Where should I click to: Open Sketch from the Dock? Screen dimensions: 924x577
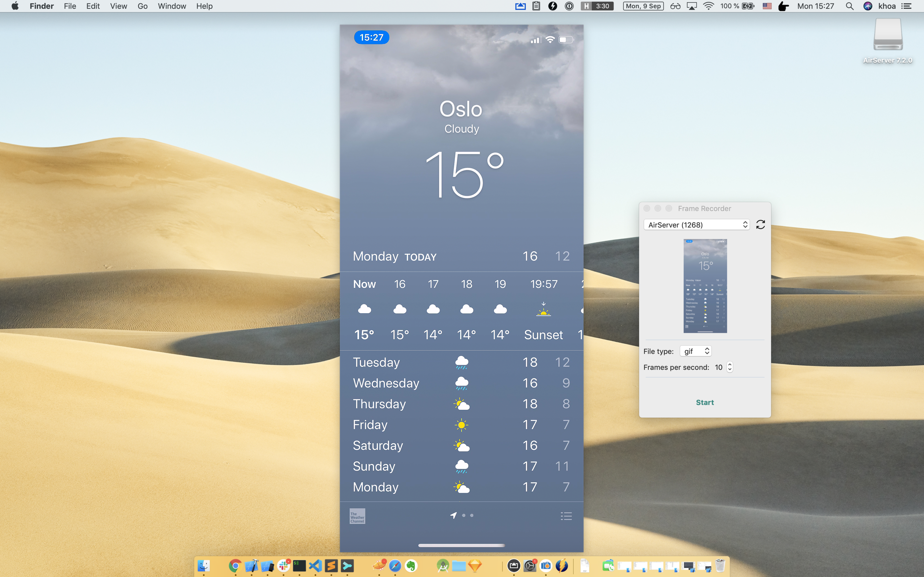[475, 566]
